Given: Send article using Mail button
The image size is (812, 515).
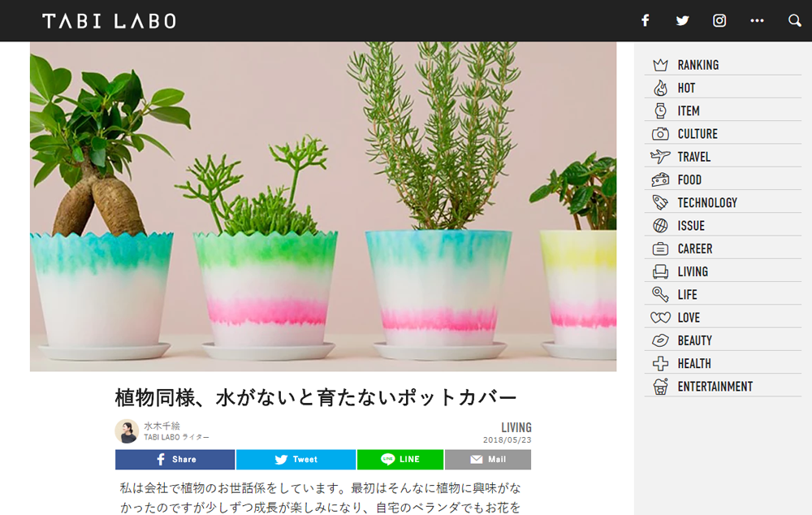Looking at the screenshot, I should [x=488, y=460].
